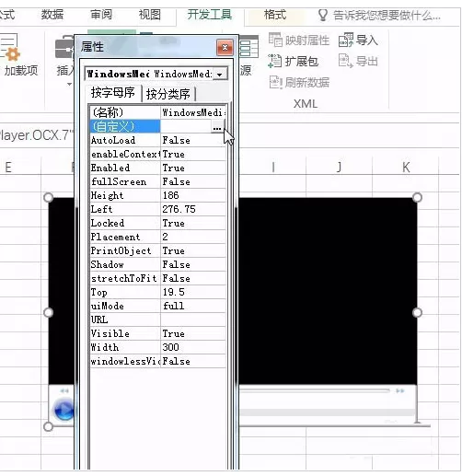Image resolution: width=462 pixels, height=476 pixels.
Task: Select the (名称) property row
Action: [157, 112]
